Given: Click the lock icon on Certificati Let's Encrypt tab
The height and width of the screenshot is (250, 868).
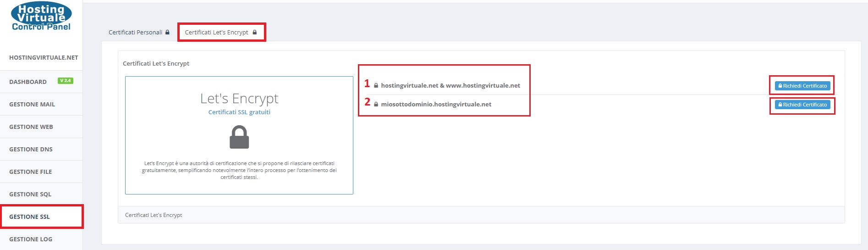Looking at the screenshot, I should tap(255, 32).
